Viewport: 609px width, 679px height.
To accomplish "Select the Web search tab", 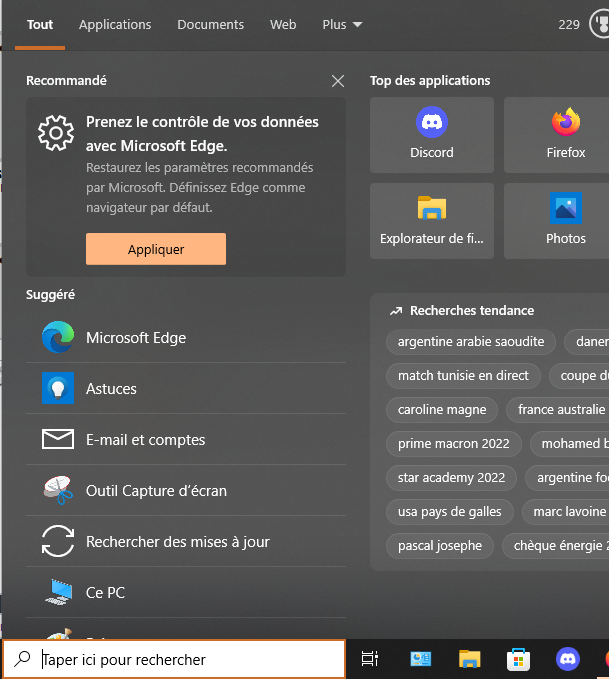I will point(283,24).
